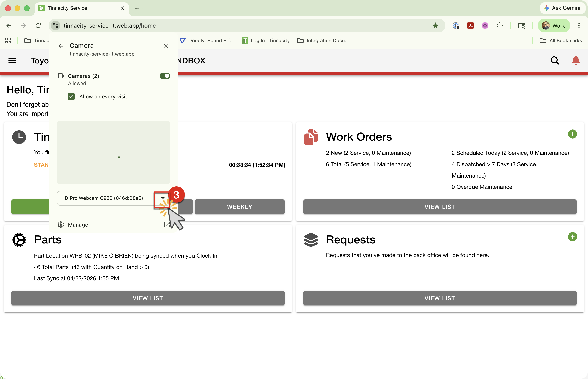The image size is (588, 379).
Task: Click Work Orders VIEW LIST button
Action: (x=440, y=207)
